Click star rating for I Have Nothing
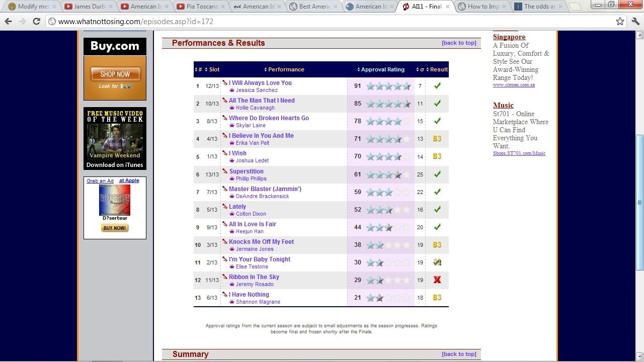Viewport: 644px width, 362px height. pos(388,298)
